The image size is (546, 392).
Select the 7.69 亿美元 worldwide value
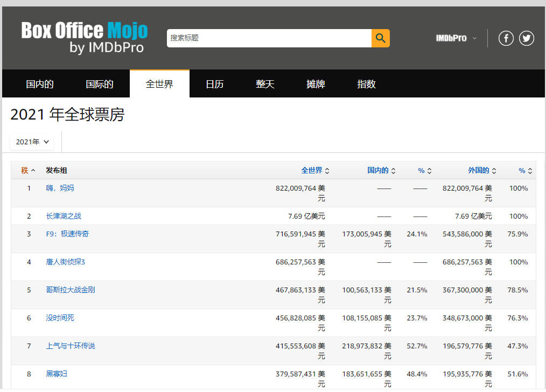tap(306, 216)
